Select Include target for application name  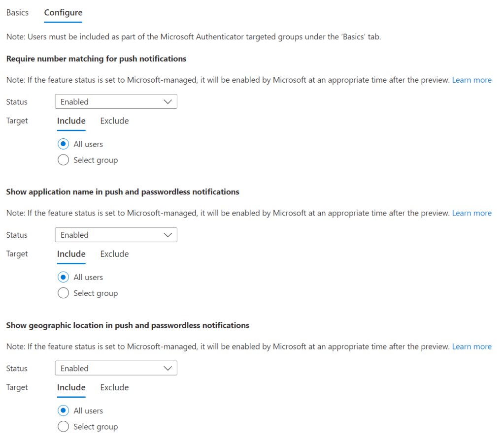71,254
